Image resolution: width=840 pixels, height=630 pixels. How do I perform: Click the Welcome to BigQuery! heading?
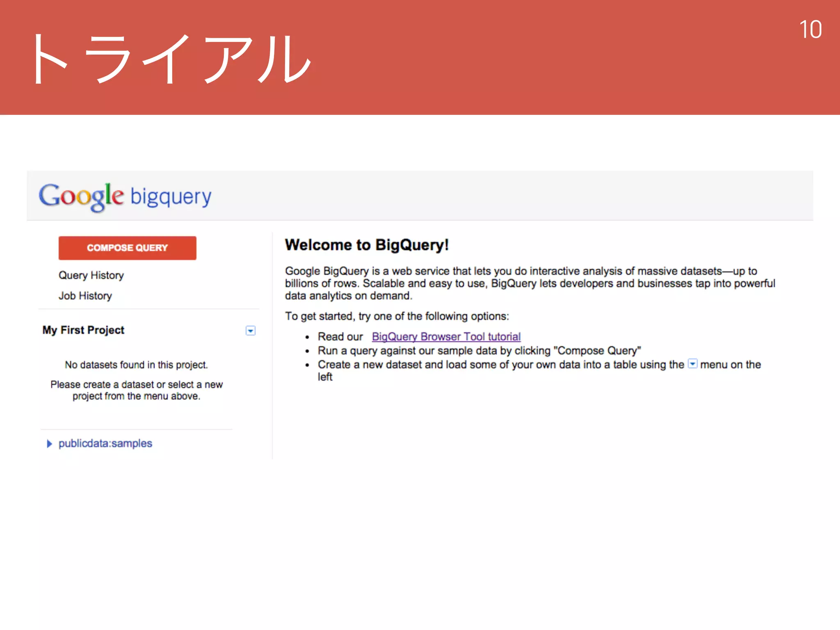[x=367, y=245]
